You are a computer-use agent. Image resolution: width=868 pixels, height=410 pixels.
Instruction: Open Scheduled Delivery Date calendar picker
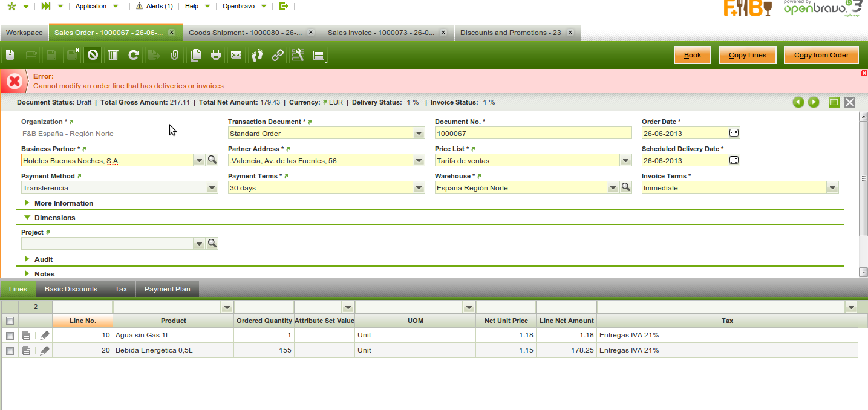click(x=734, y=160)
